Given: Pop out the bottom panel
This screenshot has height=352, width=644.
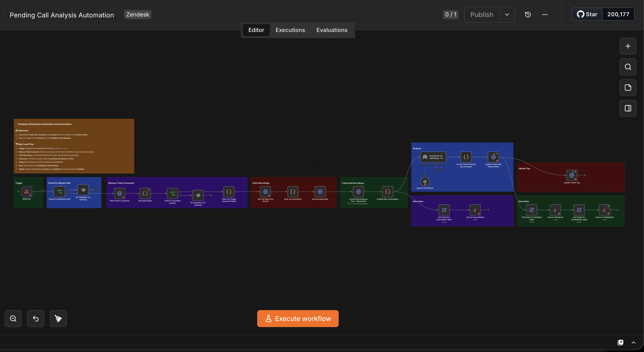Looking at the screenshot, I should coord(620,343).
